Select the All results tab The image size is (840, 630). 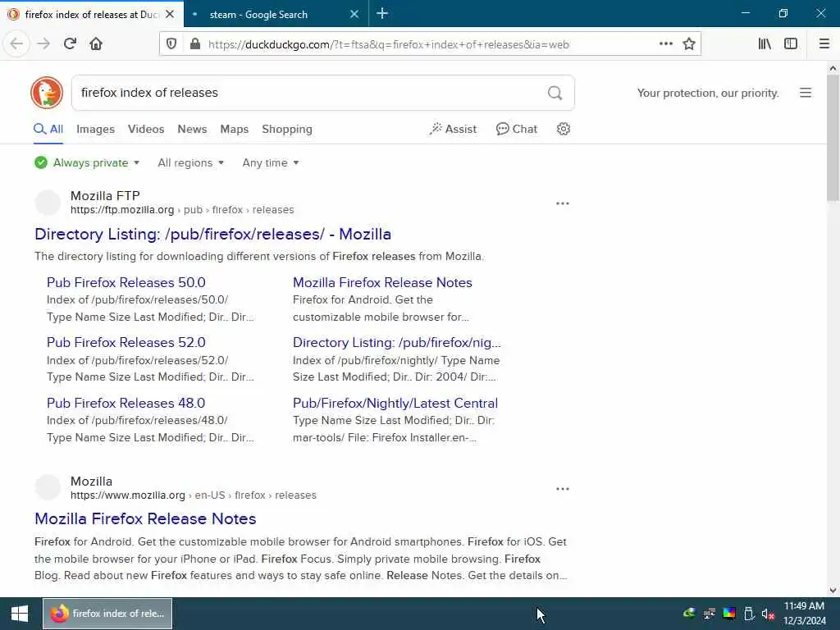48,129
